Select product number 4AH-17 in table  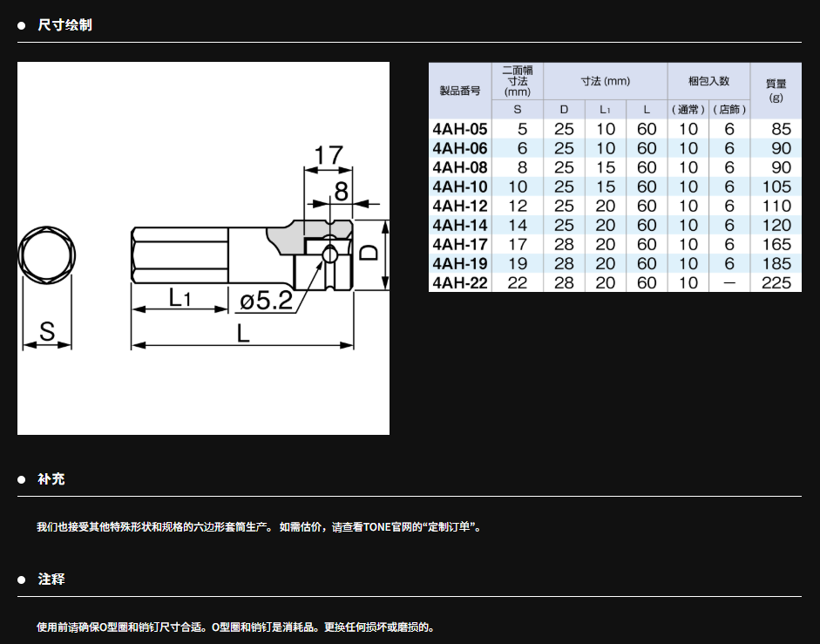tap(459, 244)
